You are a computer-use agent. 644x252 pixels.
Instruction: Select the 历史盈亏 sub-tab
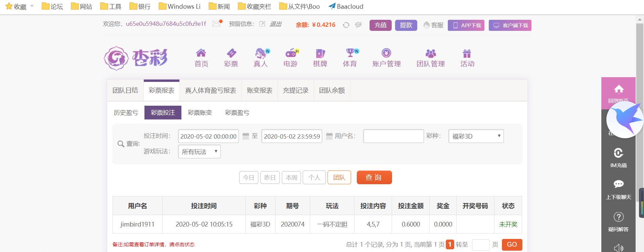tap(126, 112)
